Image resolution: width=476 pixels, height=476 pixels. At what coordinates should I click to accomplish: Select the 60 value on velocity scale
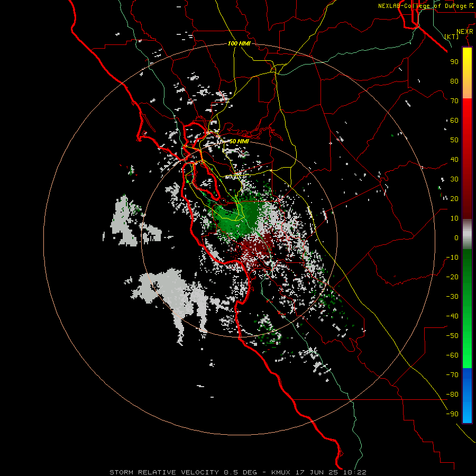coord(454,121)
